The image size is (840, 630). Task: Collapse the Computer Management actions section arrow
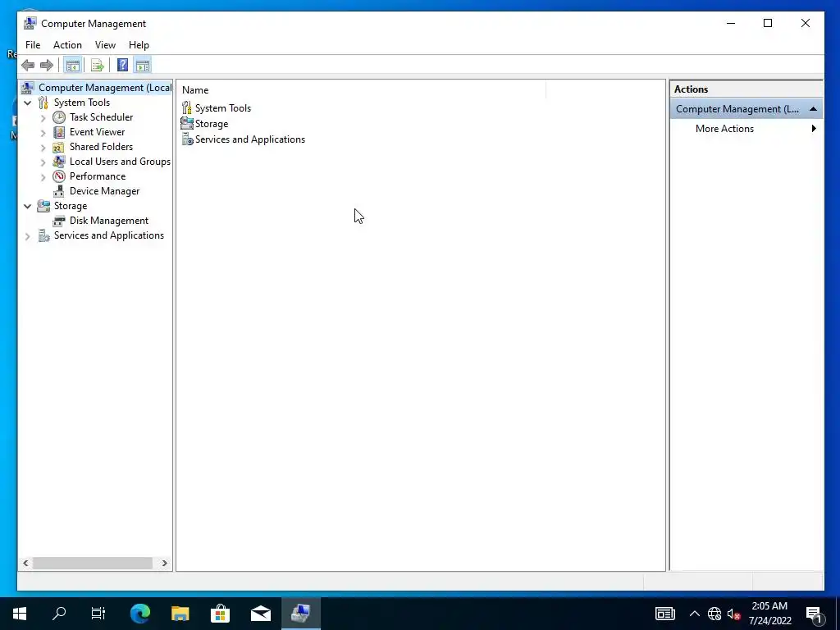(813, 109)
